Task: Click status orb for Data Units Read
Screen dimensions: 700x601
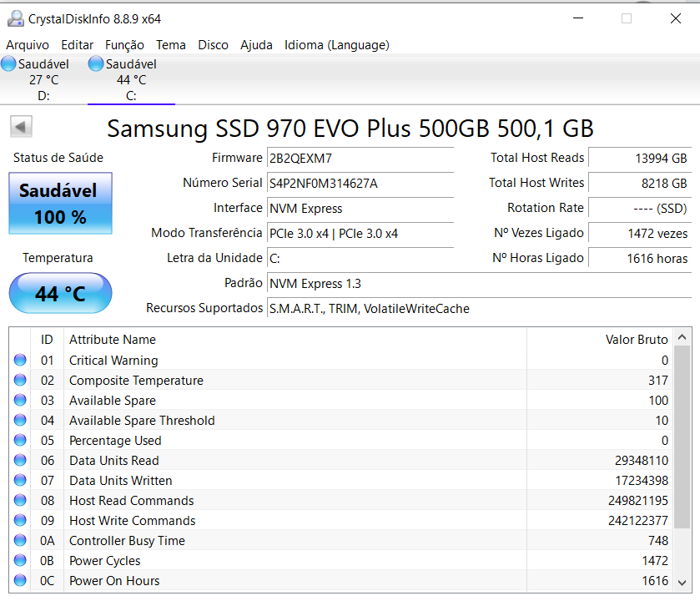Action: point(20,461)
